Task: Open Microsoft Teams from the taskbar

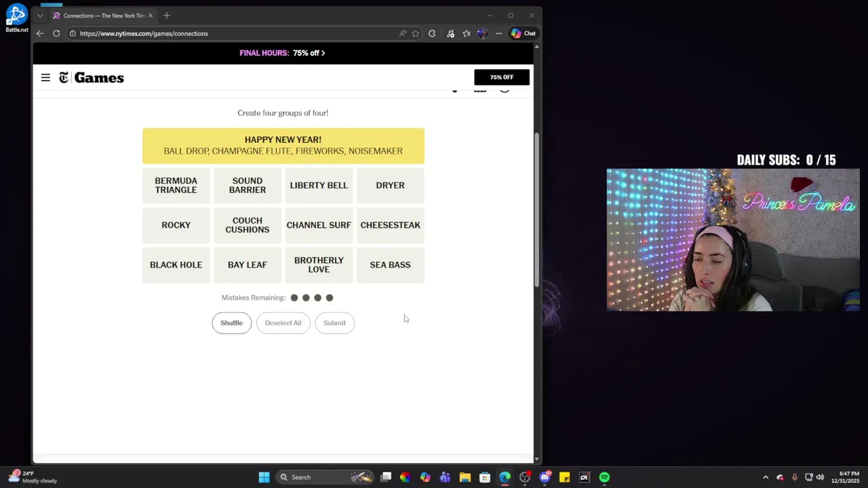Action: click(445, 477)
